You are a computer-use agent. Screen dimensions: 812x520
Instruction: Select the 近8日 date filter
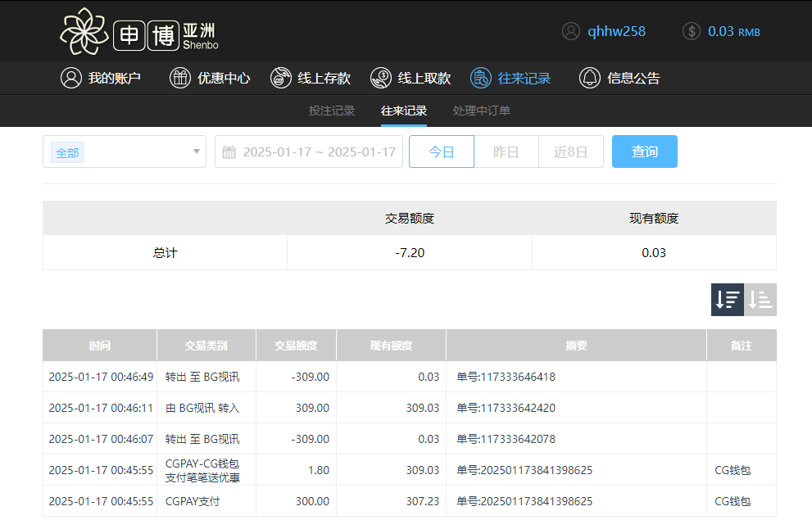click(571, 151)
